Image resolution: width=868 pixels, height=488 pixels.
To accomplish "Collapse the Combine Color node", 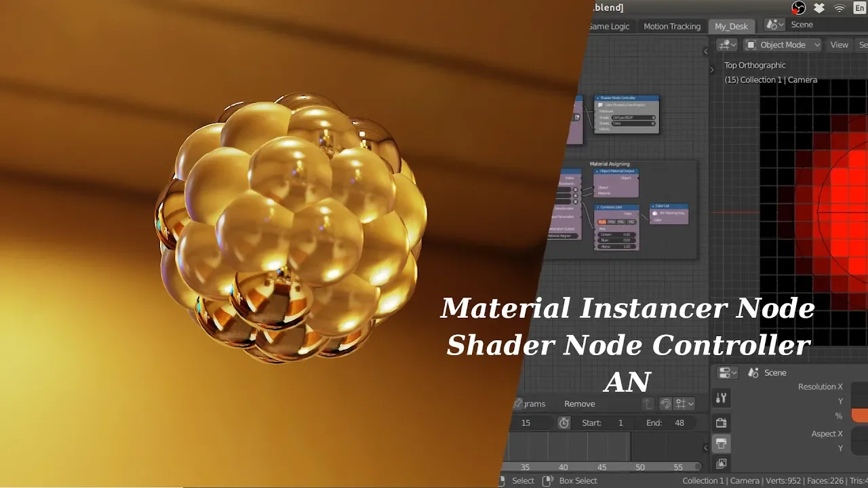I will click(x=598, y=207).
